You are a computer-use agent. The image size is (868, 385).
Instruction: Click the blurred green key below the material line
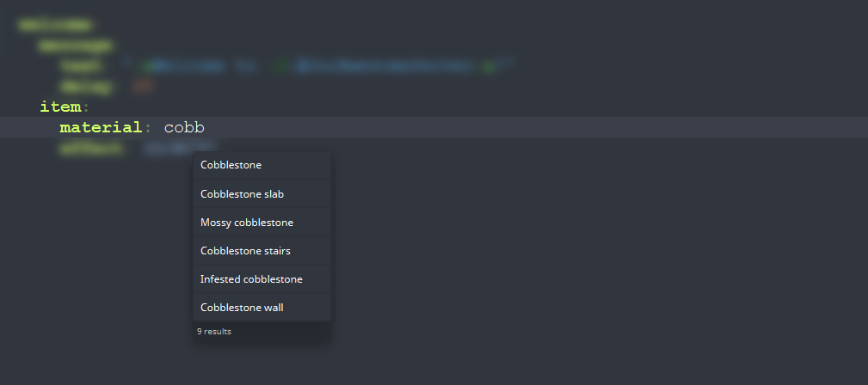pyautogui.click(x=91, y=149)
